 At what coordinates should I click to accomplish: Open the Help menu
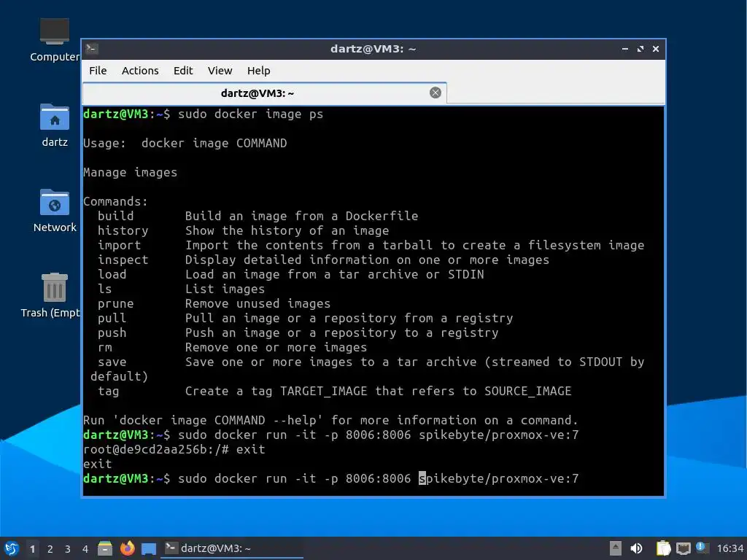[x=259, y=71]
